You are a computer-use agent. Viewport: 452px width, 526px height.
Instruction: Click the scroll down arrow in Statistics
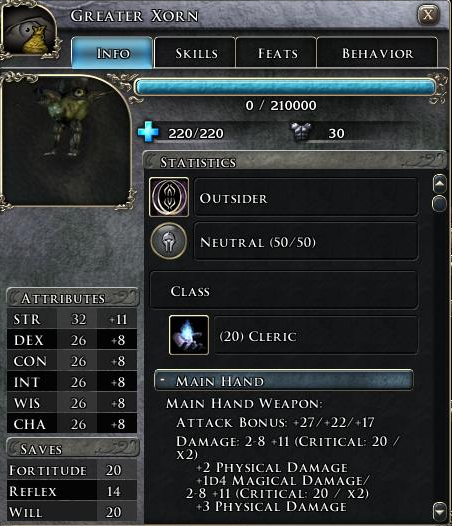(440, 512)
